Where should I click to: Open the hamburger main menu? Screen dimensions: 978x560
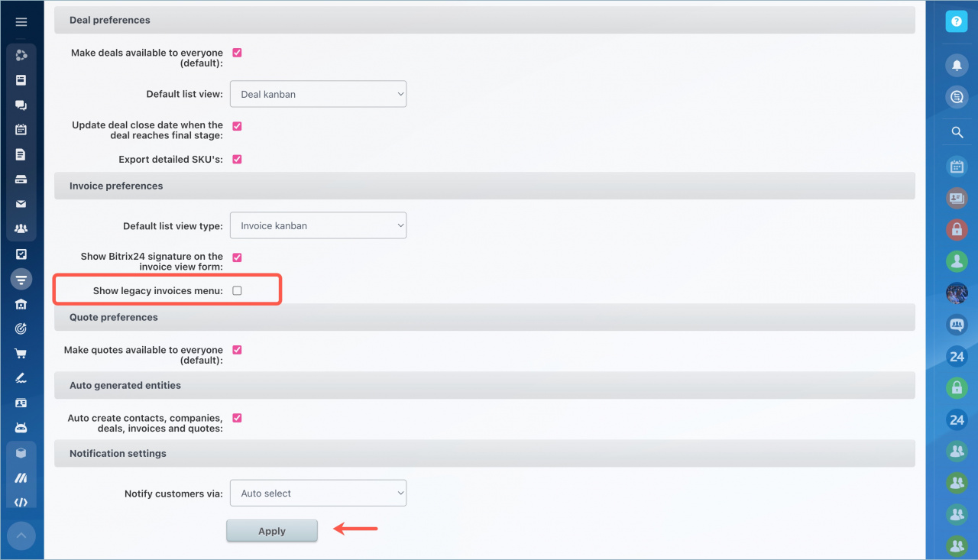[21, 22]
